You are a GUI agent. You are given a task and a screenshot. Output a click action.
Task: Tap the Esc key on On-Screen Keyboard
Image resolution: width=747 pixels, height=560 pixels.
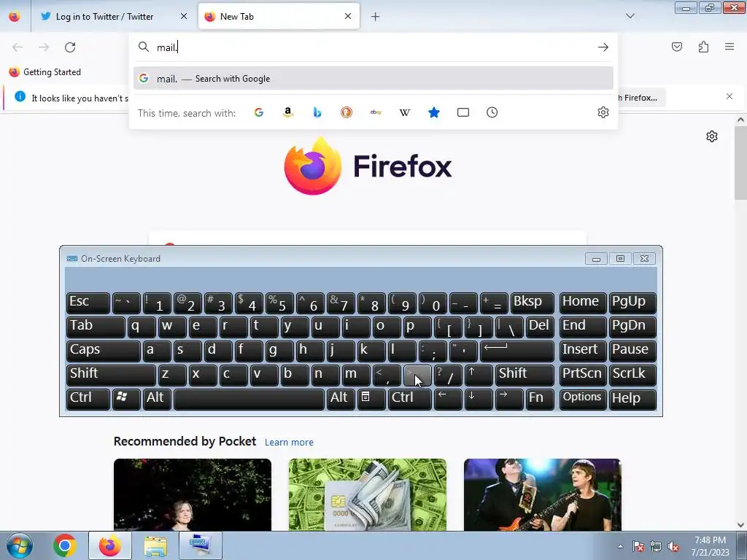88,303
